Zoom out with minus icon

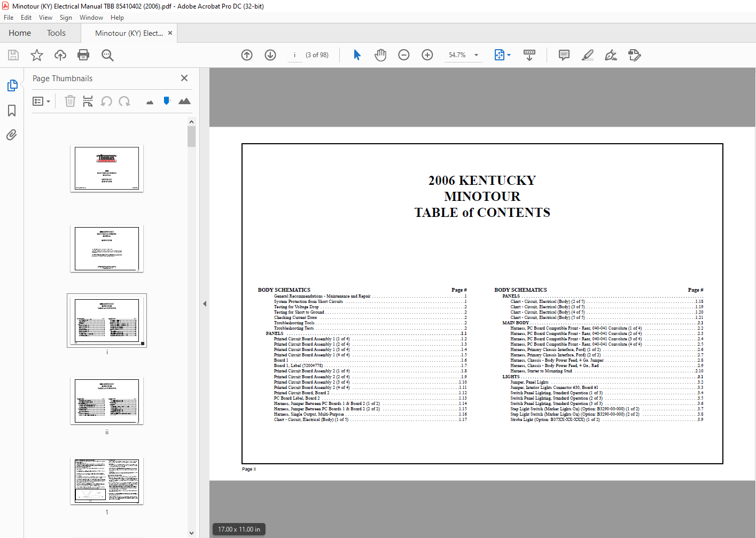click(404, 55)
